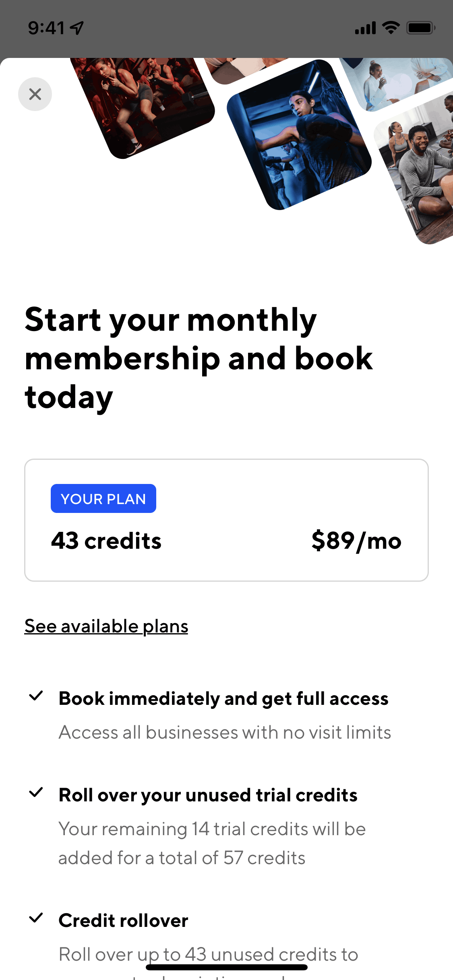
Task: Tap the Wi-Fi status icon
Action: [x=391, y=28]
